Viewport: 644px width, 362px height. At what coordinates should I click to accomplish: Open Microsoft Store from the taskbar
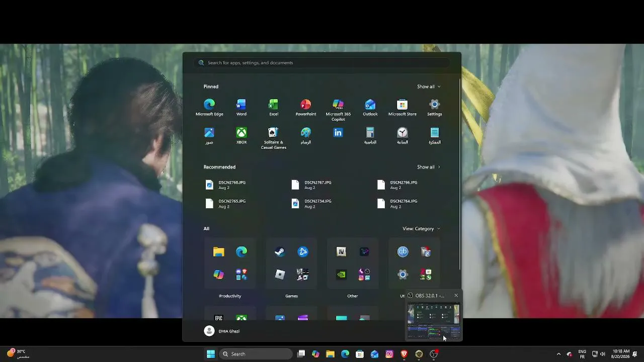(x=360, y=354)
